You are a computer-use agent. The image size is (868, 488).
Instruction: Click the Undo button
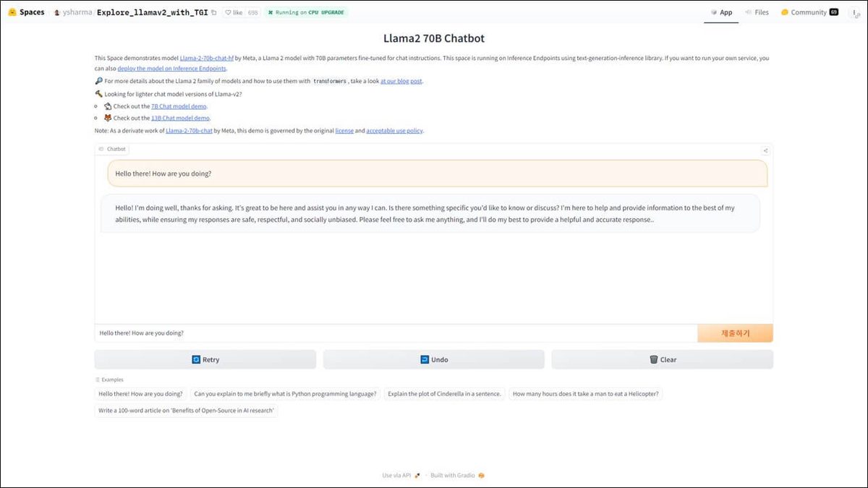pos(434,359)
